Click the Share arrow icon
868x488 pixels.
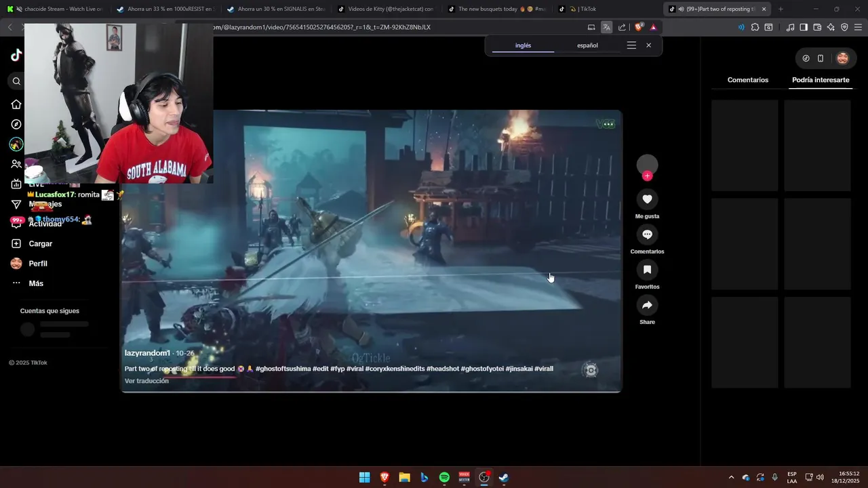pyautogui.click(x=647, y=305)
